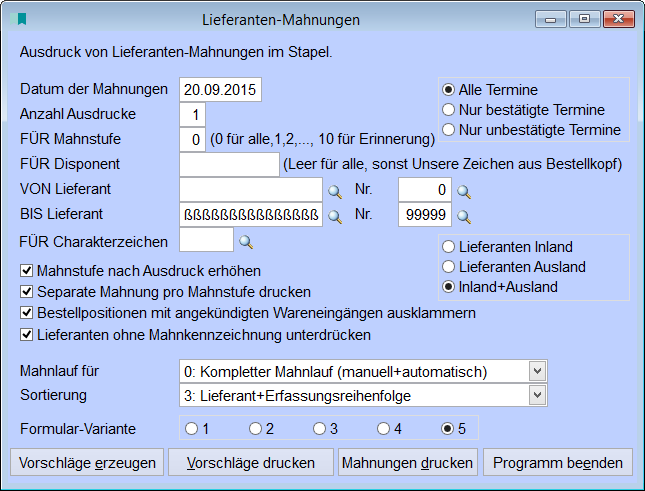Click the search icon next to VON Lieferant

(x=336, y=189)
